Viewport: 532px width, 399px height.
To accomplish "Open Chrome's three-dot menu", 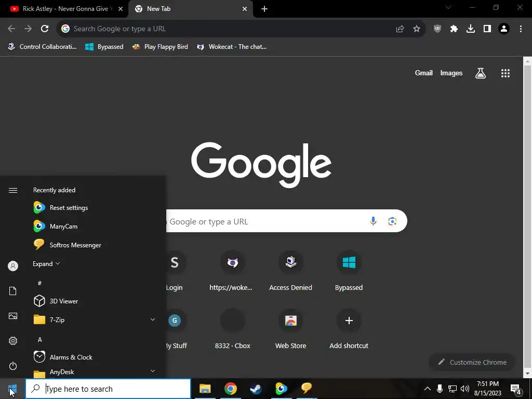I will [521, 29].
